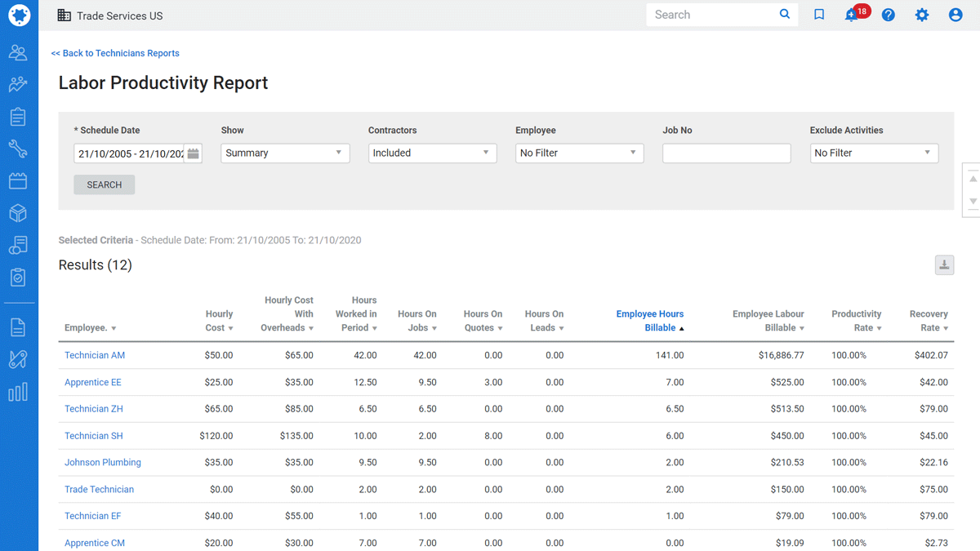The height and width of the screenshot is (551, 980).
Task: Click the up arrow on the right edge
Action: (973, 178)
